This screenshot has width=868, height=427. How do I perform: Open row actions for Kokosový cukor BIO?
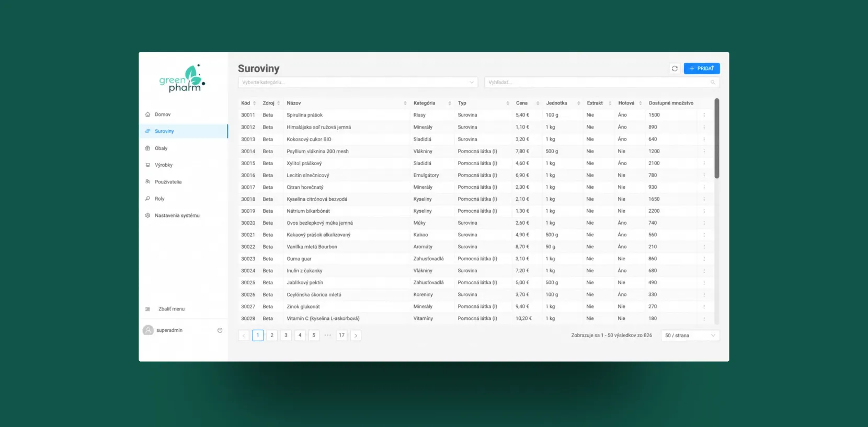704,139
